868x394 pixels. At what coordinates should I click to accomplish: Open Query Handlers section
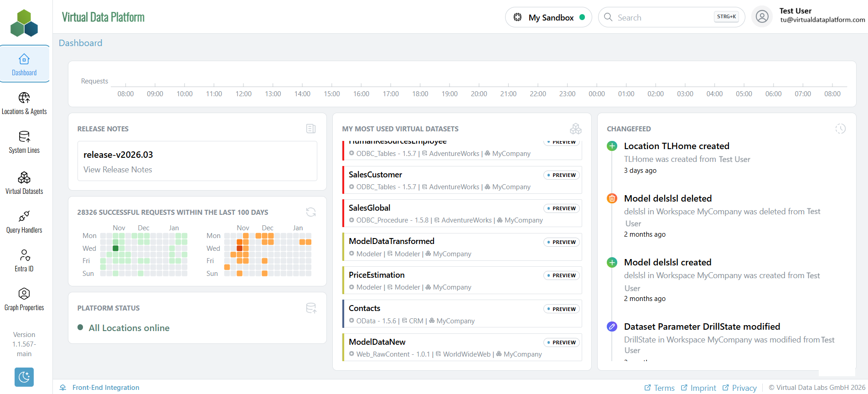(x=24, y=222)
